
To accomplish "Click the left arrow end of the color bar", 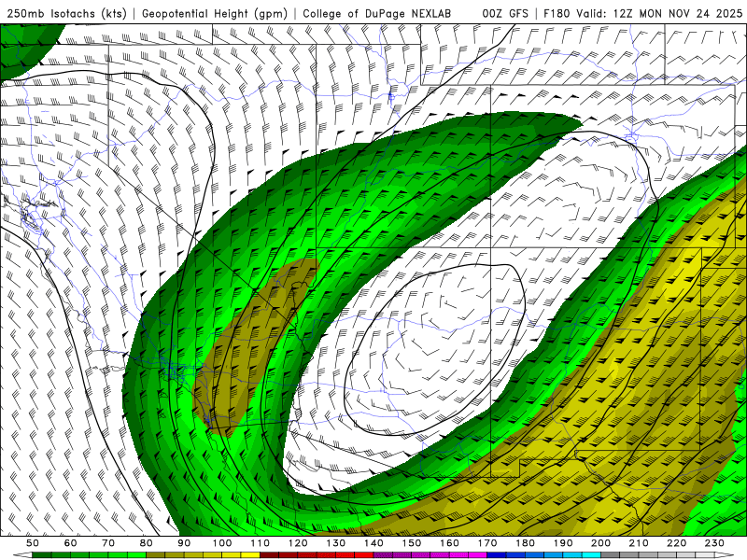I will tap(22, 555).
